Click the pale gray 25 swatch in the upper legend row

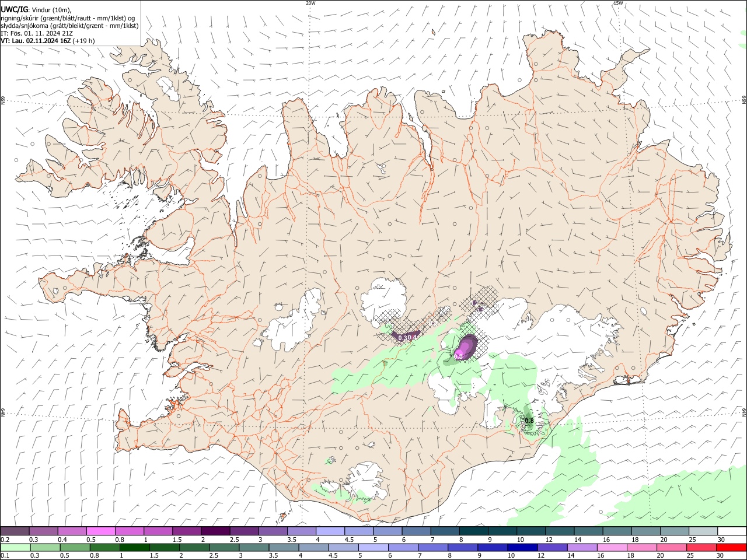[x=703, y=531]
